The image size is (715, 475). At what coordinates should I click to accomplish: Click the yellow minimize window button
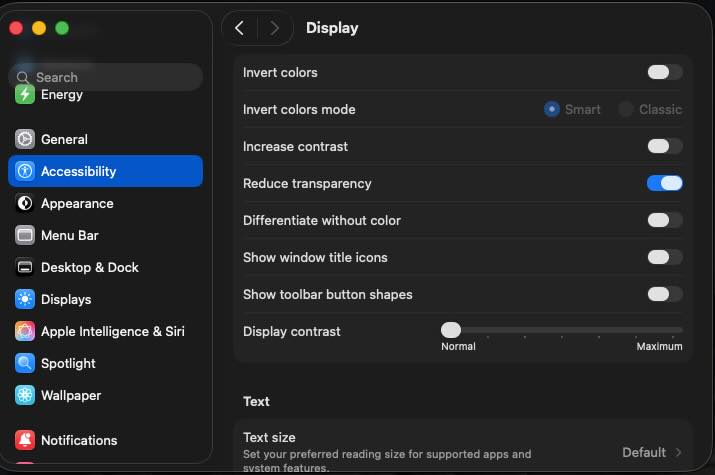[39, 28]
